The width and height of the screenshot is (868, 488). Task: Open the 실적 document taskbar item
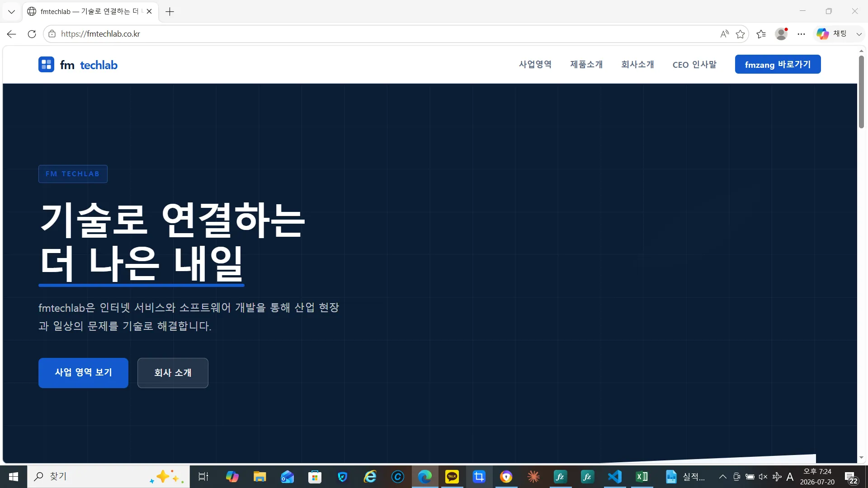(x=685, y=477)
